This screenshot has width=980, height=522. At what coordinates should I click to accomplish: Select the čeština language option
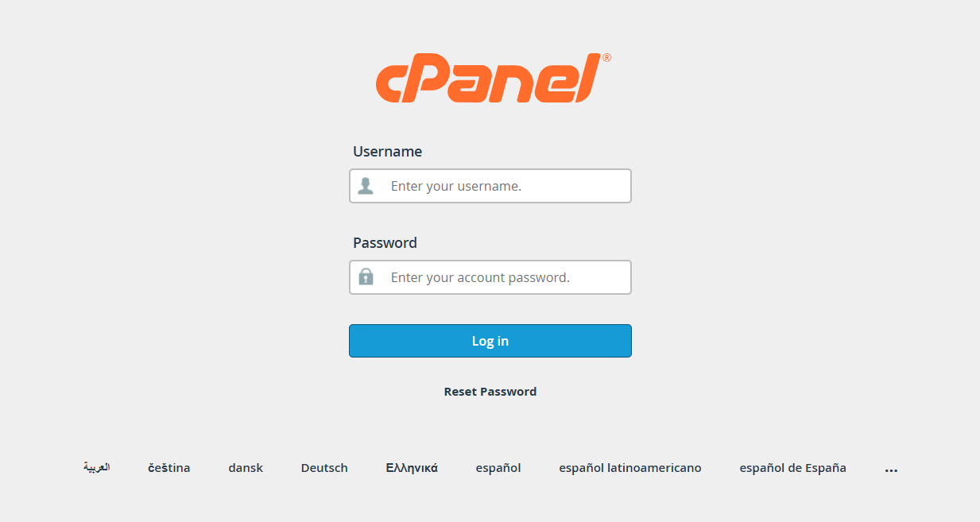pos(169,468)
